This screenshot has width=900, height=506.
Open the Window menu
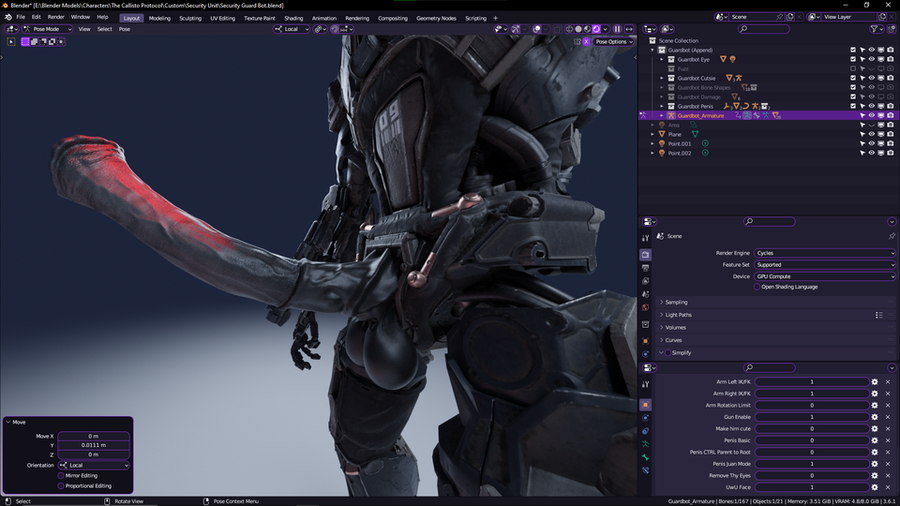click(x=80, y=17)
